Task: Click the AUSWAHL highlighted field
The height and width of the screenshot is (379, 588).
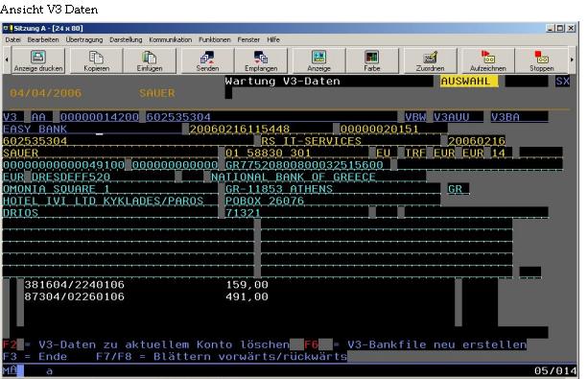Action: [x=469, y=82]
